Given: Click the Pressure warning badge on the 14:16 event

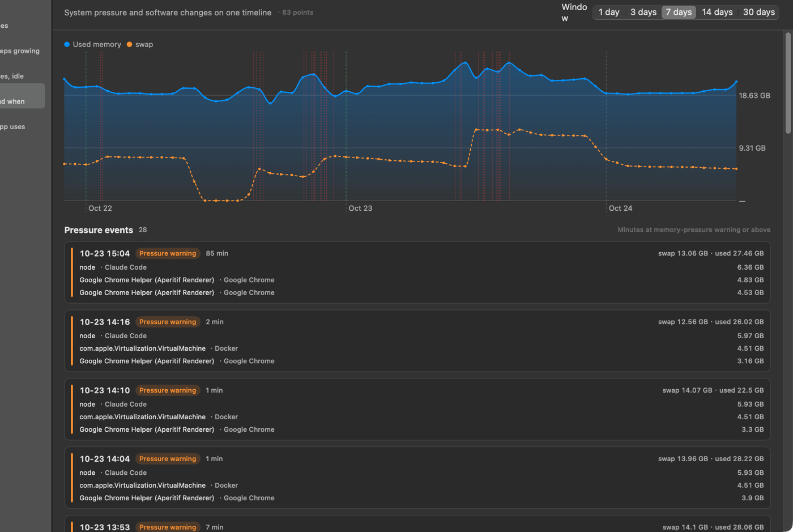Looking at the screenshot, I should [x=168, y=322].
